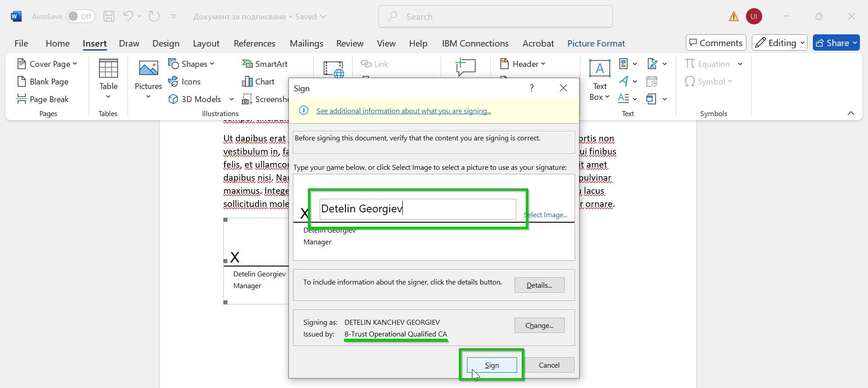This screenshot has width=868, height=388.
Task: Insert a Chart
Action: point(259,81)
